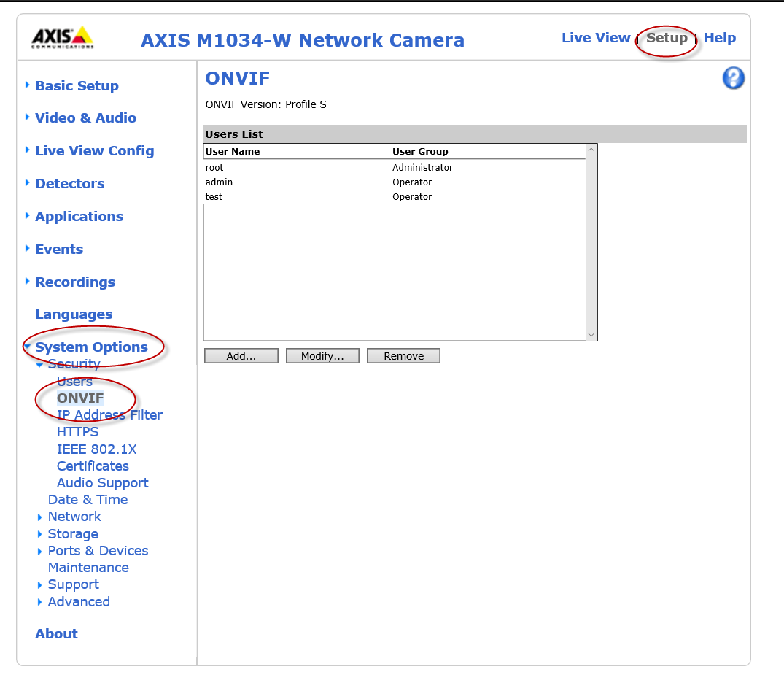Expand the Live View Config arrow

click(28, 150)
